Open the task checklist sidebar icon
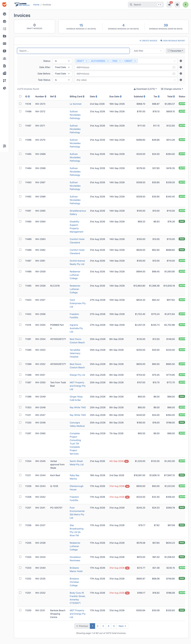The width and height of the screenshot is (191, 644). coord(5,29)
